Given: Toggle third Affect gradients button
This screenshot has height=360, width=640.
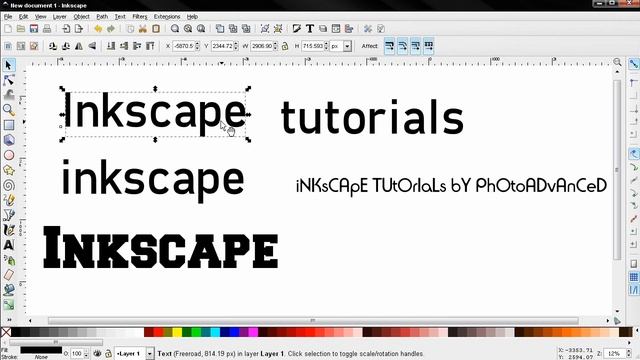Looking at the screenshot, I should (416, 46).
